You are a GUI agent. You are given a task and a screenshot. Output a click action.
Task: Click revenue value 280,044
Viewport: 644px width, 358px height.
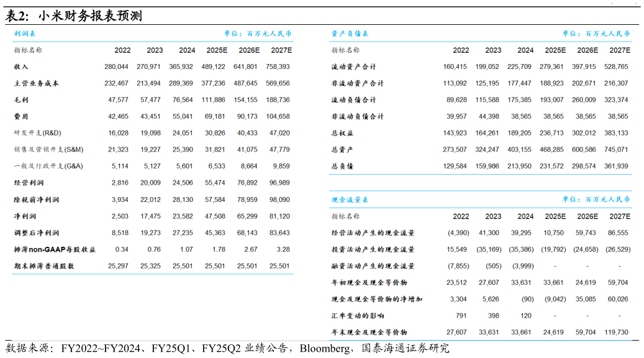pos(116,67)
